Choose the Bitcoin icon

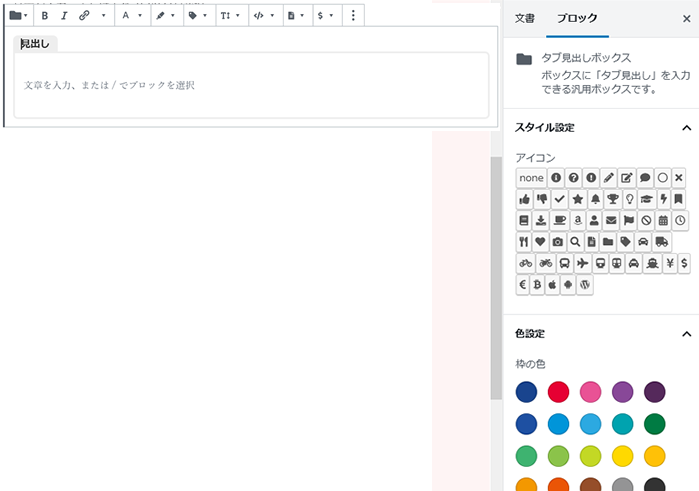[537, 285]
